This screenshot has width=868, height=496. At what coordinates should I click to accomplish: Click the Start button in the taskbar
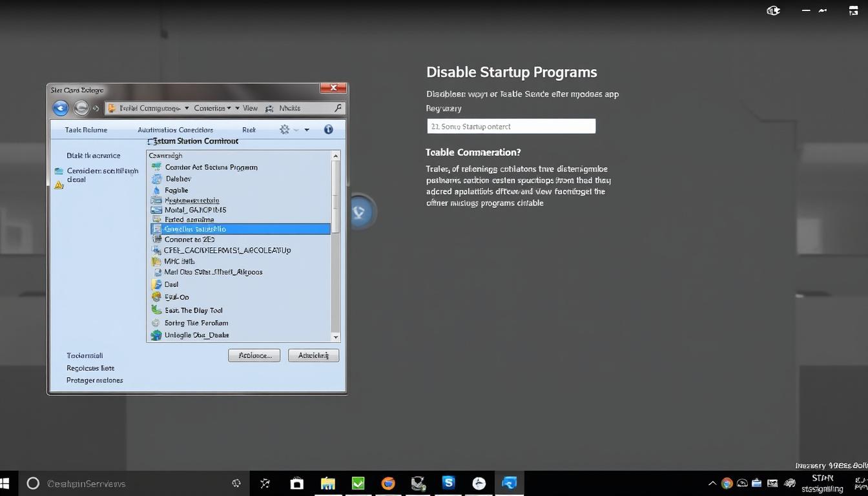tap(6, 483)
